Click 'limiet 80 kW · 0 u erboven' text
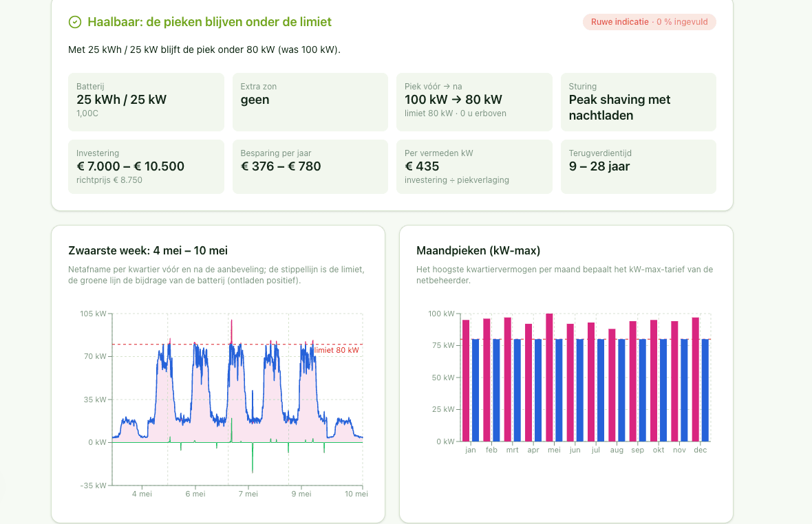The height and width of the screenshot is (524, 812). click(x=455, y=113)
